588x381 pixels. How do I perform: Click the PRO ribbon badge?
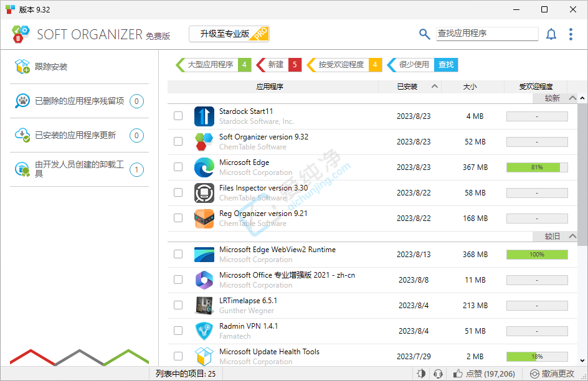click(x=260, y=34)
